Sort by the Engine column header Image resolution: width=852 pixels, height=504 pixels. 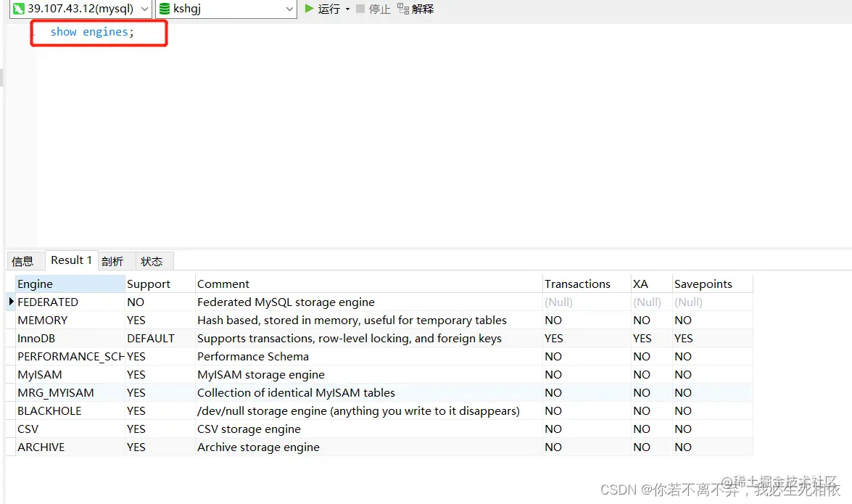(70, 284)
